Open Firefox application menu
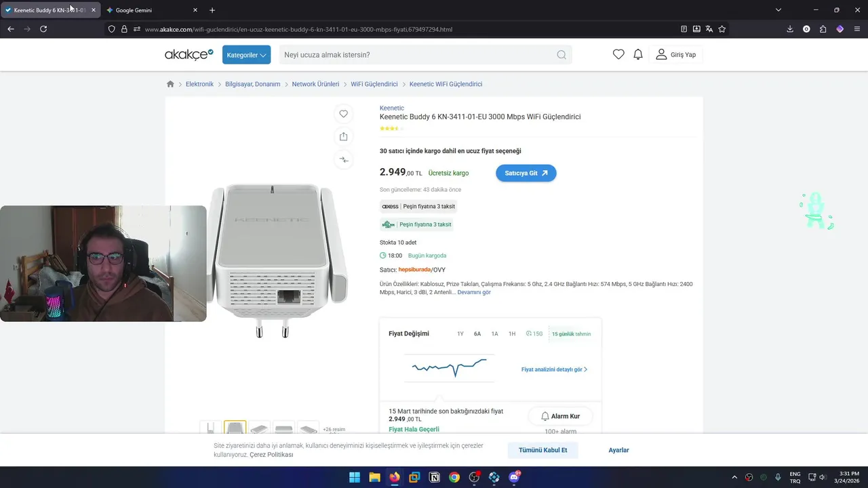Image resolution: width=868 pixels, height=488 pixels. point(857,29)
